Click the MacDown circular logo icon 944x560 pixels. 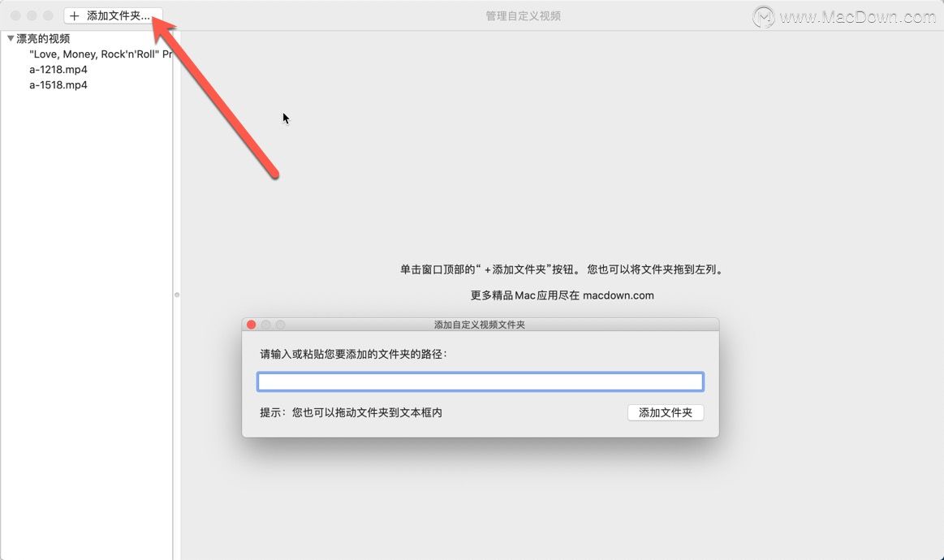pos(763,16)
